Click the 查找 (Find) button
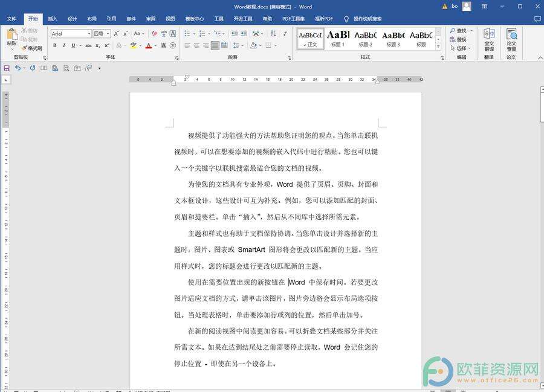 point(461,31)
